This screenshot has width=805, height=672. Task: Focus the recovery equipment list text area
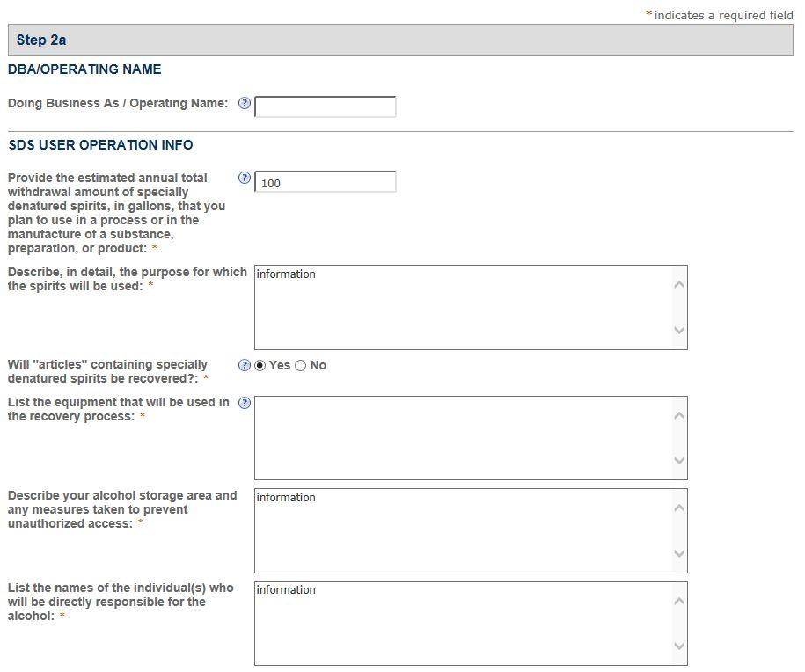[462, 437]
